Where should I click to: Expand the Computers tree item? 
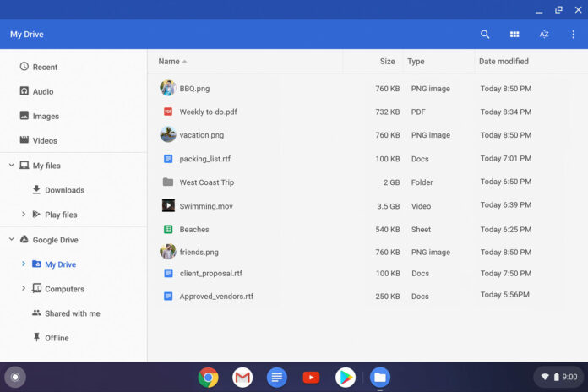(x=24, y=289)
